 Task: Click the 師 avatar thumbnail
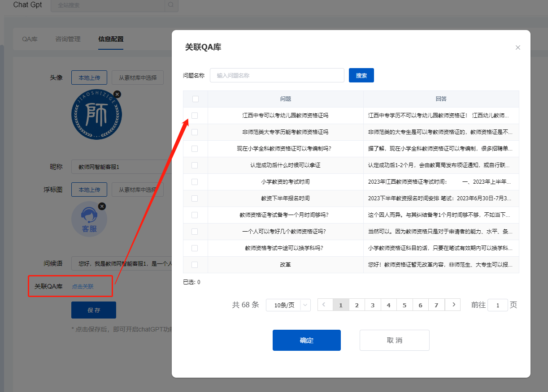coord(96,116)
